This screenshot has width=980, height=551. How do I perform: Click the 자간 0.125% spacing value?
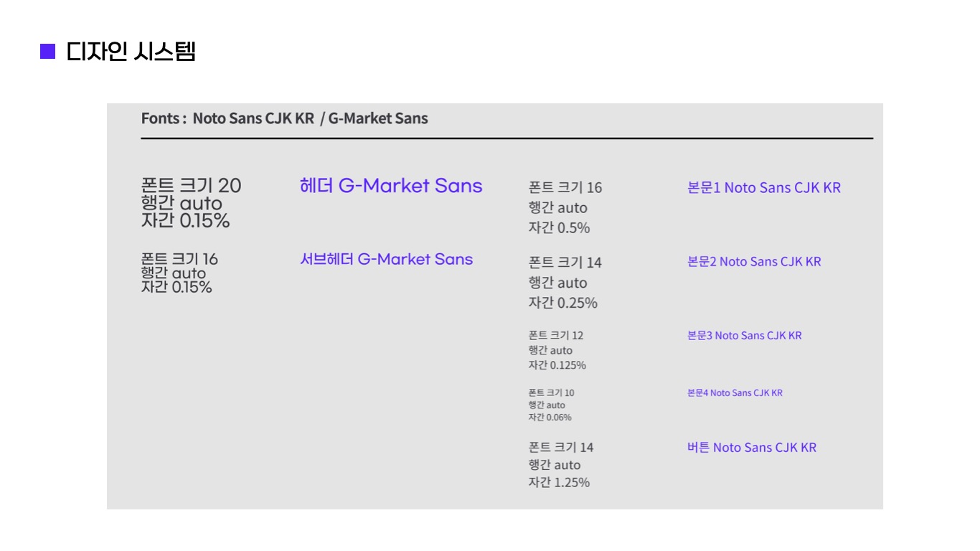(x=557, y=365)
